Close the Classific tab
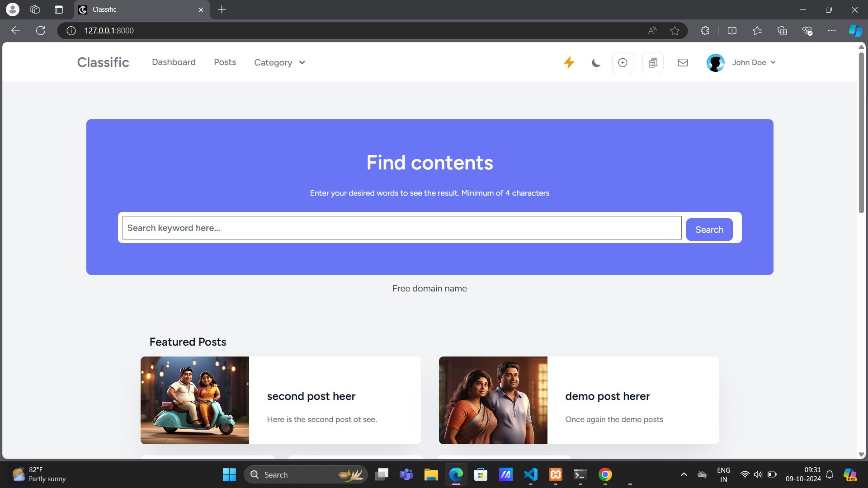 [x=201, y=9]
